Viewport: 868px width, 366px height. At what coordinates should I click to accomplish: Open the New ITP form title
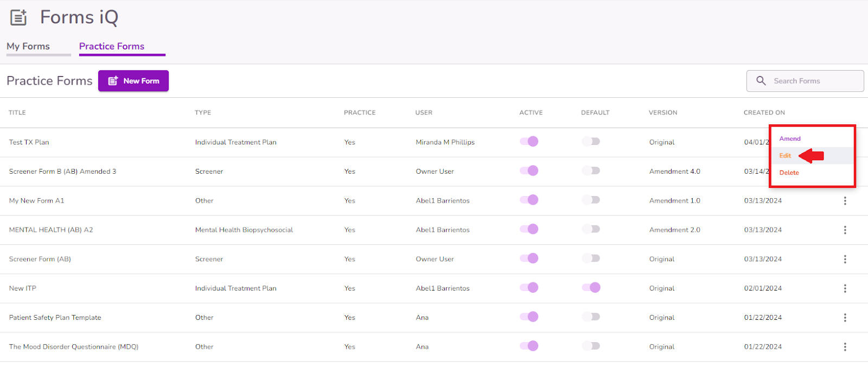(x=23, y=288)
